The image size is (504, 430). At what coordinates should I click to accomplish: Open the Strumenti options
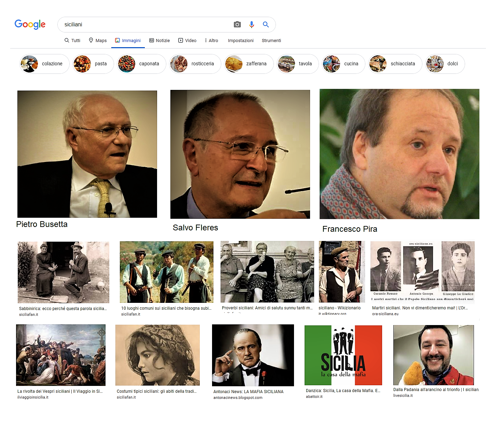click(x=271, y=40)
